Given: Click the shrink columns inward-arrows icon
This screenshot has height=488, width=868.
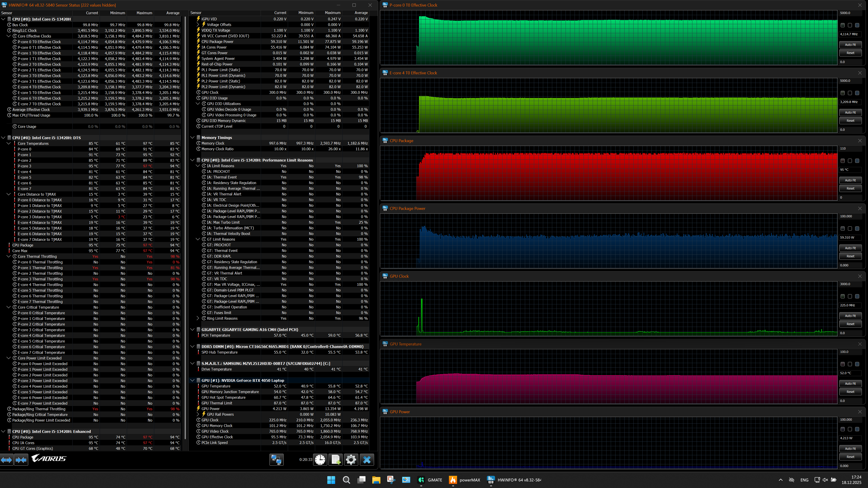Looking at the screenshot, I should coord(21,460).
